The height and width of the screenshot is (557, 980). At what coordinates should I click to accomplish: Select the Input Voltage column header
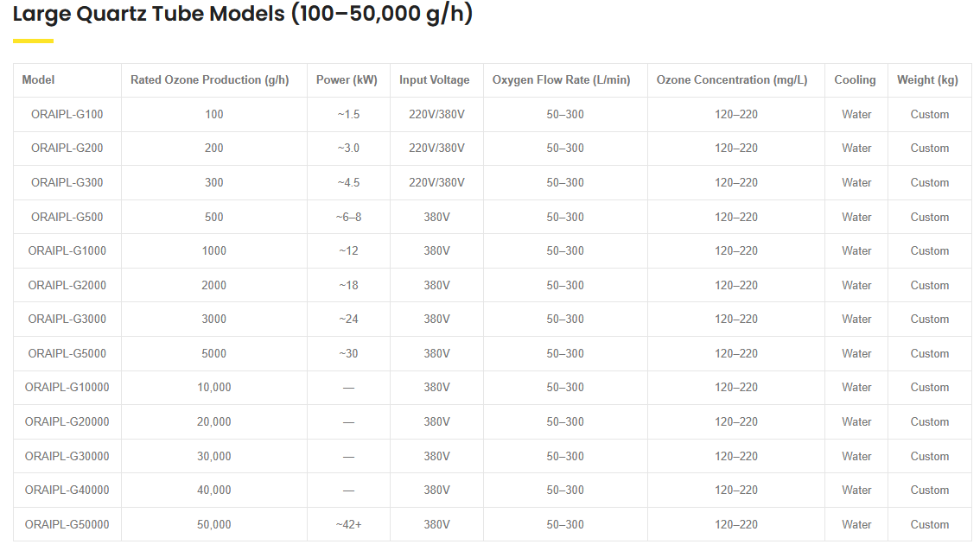[435, 80]
